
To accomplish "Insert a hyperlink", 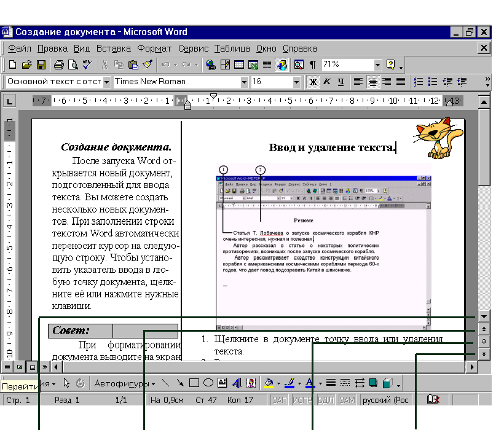I will pos(211,65).
